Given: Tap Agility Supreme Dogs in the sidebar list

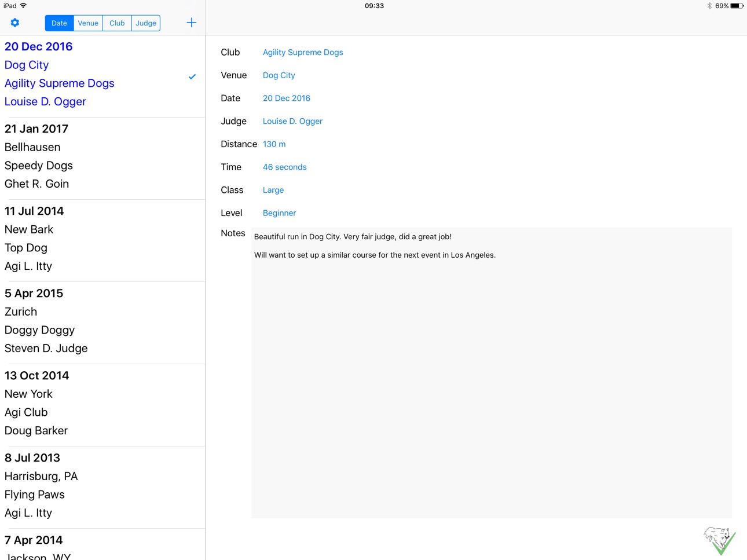Looking at the screenshot, I should [60, 83].
